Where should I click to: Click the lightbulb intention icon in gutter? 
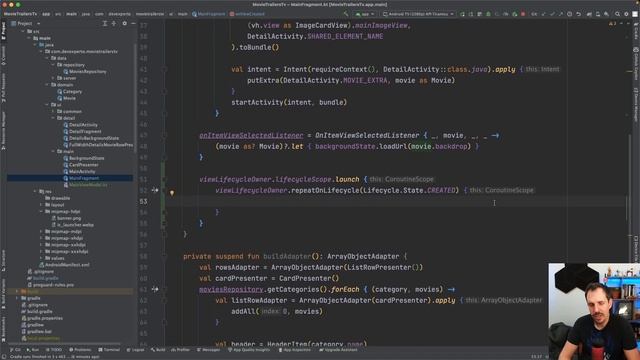pos(172,193)
